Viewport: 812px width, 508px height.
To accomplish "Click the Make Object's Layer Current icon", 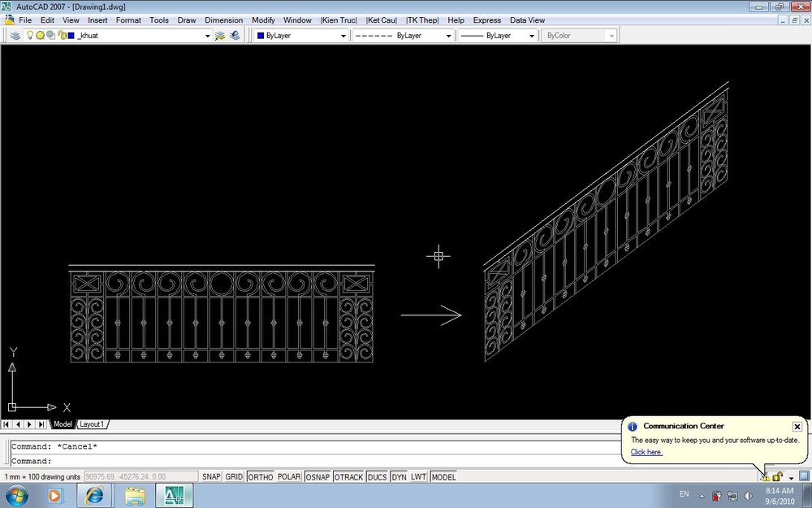I will 220,36.
